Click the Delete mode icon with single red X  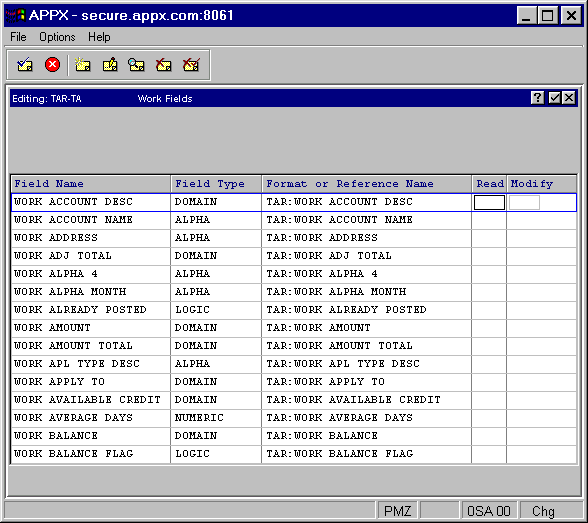pos(164,65)
